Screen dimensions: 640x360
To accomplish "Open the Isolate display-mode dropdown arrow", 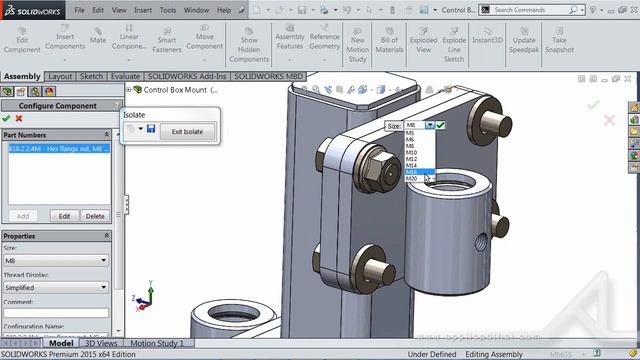I will coord(140,129).
